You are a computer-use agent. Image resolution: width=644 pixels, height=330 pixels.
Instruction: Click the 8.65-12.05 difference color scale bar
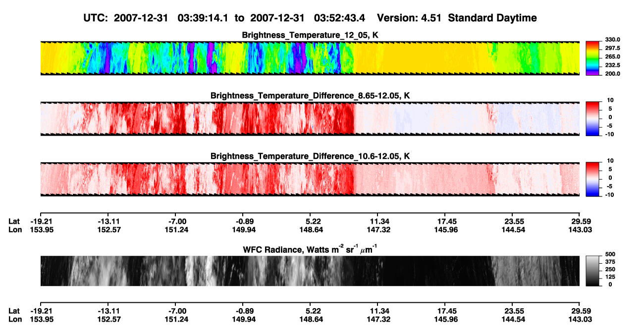[593, 118]
